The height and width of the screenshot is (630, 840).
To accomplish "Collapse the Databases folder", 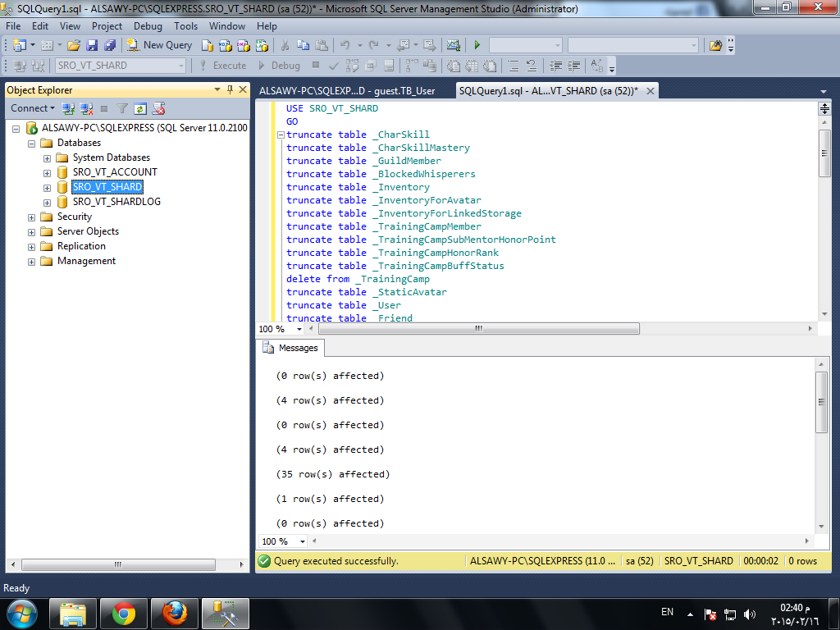I will coord(32,144).
